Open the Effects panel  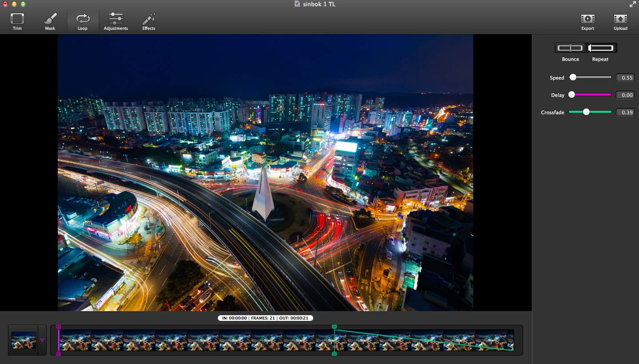(x=148, y=20)
